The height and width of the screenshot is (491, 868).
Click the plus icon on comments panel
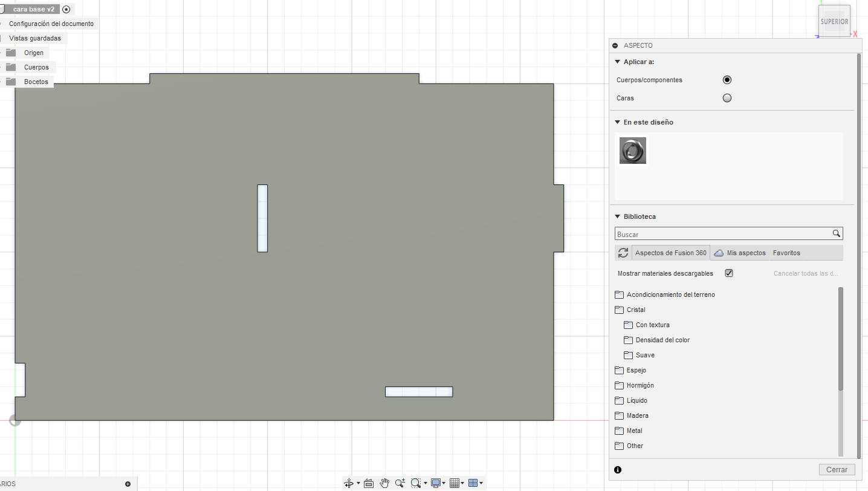[128, 484]
